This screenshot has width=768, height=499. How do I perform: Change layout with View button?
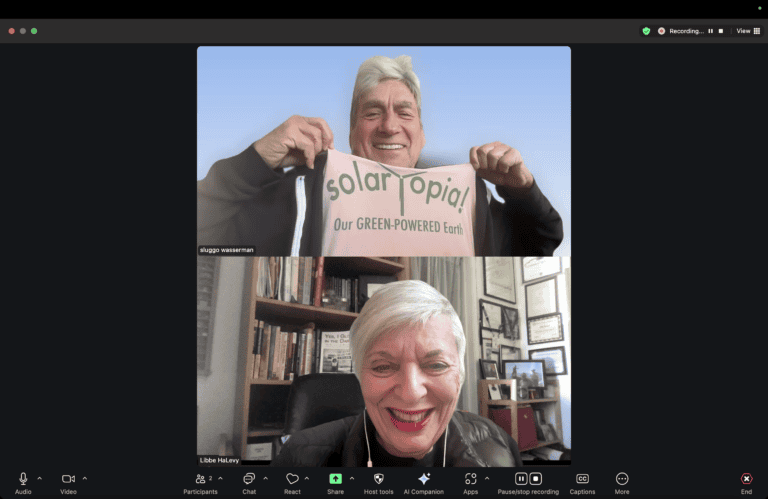(748, 31)
